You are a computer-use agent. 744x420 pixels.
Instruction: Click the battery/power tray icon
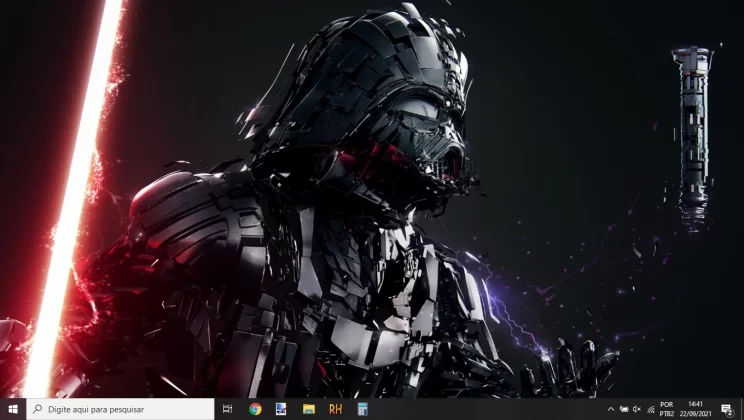click(624, 409)
